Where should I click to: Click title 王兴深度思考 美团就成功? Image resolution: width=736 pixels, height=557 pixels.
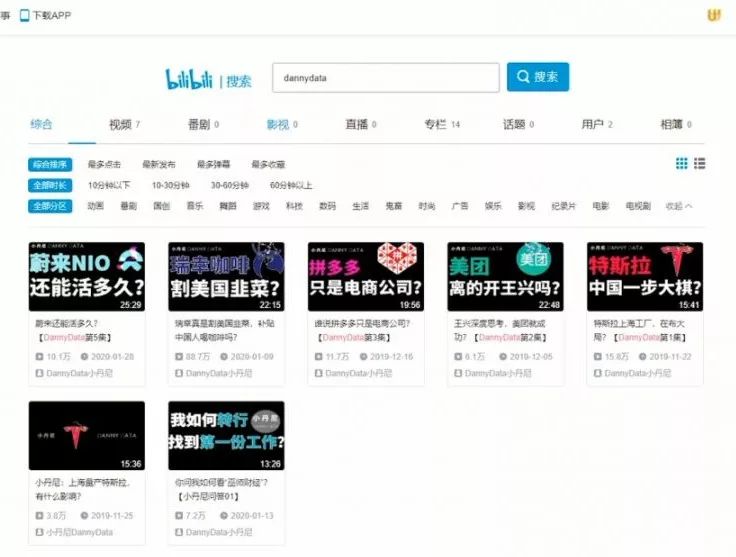(x=501, y=330)
